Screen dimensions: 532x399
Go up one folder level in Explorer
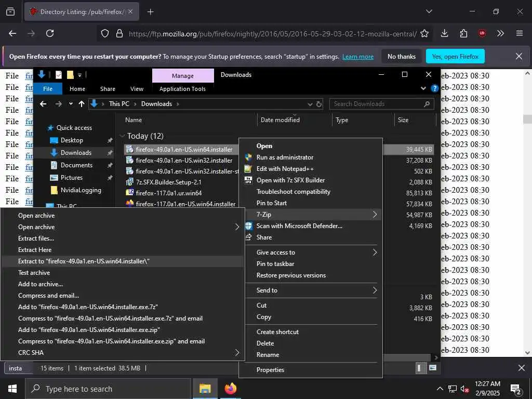pos(82,104)
